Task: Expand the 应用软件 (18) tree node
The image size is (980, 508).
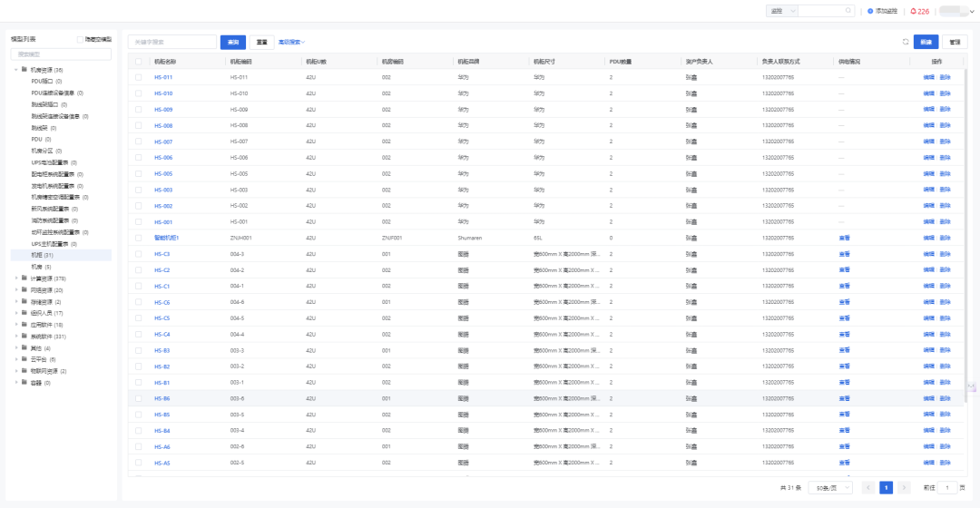Action: 16,325
